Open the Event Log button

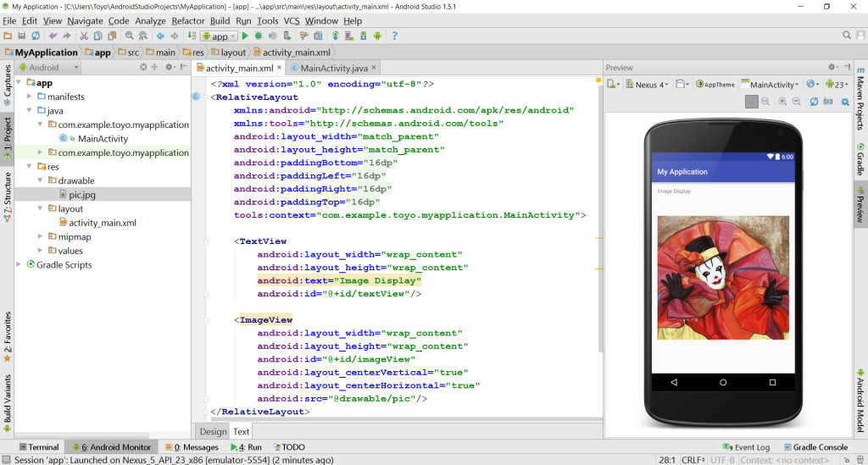(746, 447)
